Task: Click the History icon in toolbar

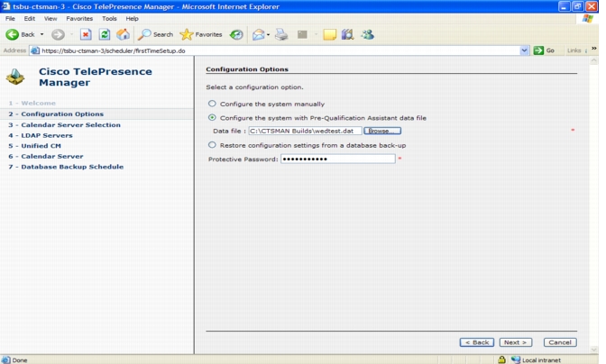Action: coord(236,35)
